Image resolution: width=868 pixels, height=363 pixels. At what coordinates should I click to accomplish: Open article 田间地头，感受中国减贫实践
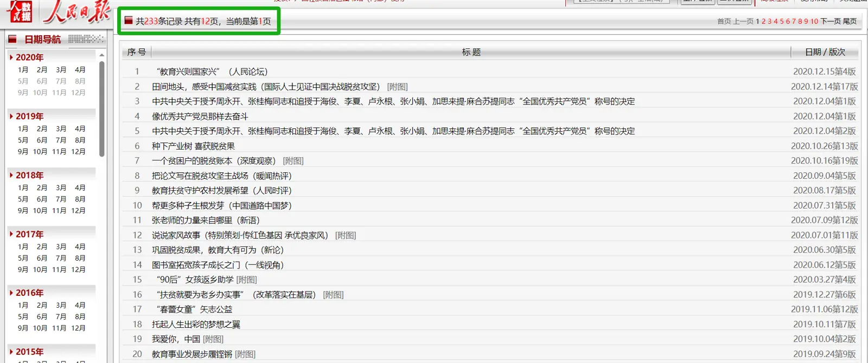tap(266, 87)
